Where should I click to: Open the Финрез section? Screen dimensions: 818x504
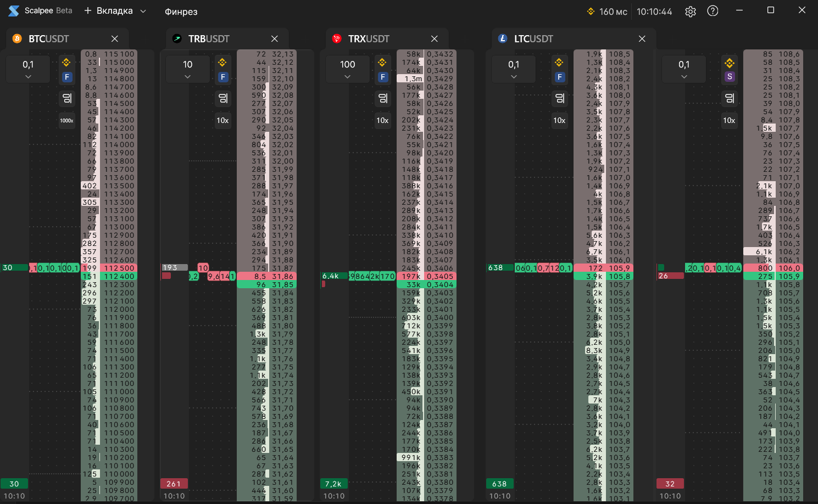tap(181, 12)
